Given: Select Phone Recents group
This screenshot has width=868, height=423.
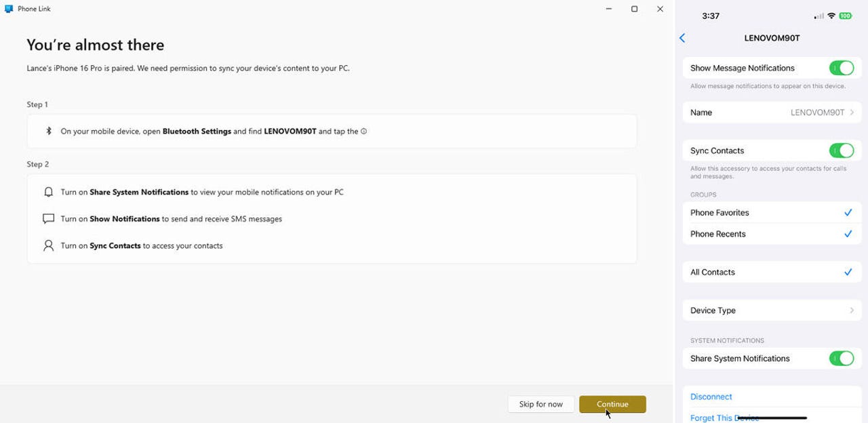Looking at the screenshot, I should [x=772, y=234].
